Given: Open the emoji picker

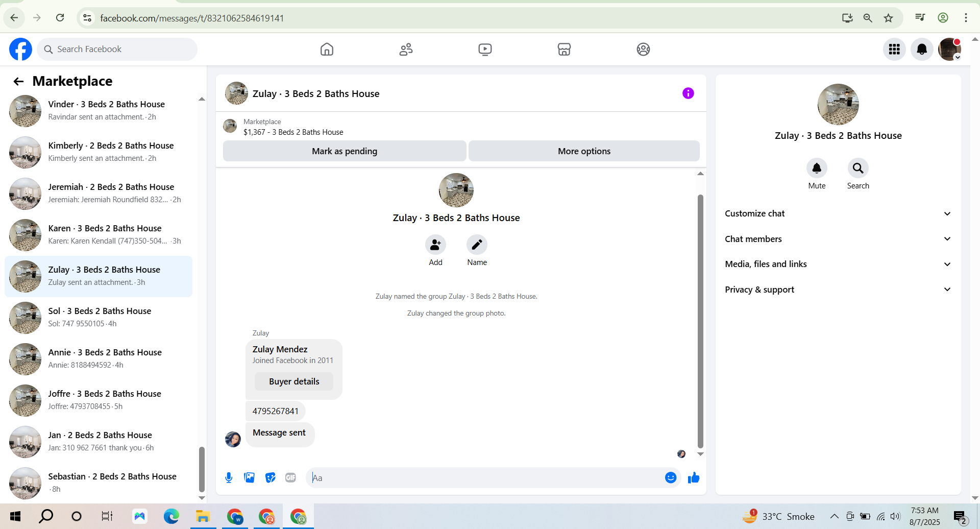Looking at the screenshot, I should click(x=671, y=477).
